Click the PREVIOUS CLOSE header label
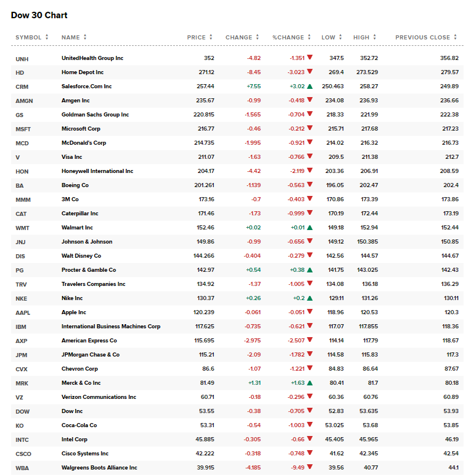The width and height of the screenshot is (470, 476). [x=423, y=37]
